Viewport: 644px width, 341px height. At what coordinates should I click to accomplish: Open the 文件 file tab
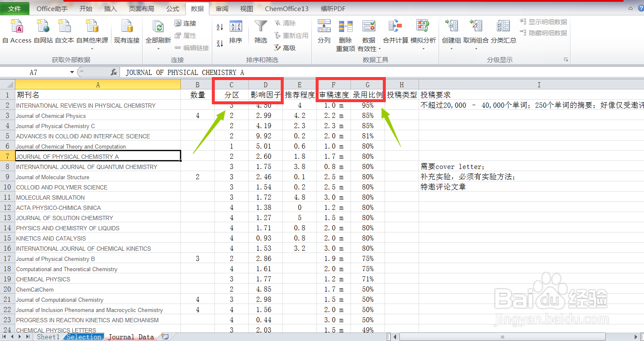pyautogui.click(x=15, y=9)
